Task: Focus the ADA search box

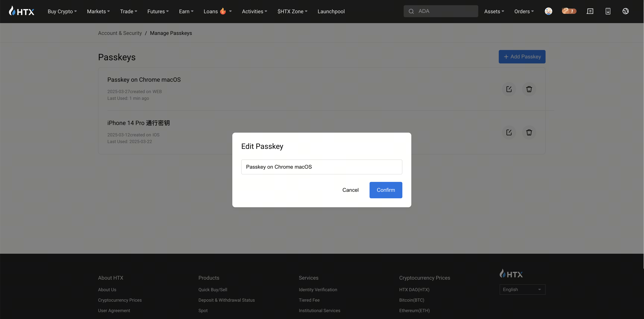Action: 441,11
